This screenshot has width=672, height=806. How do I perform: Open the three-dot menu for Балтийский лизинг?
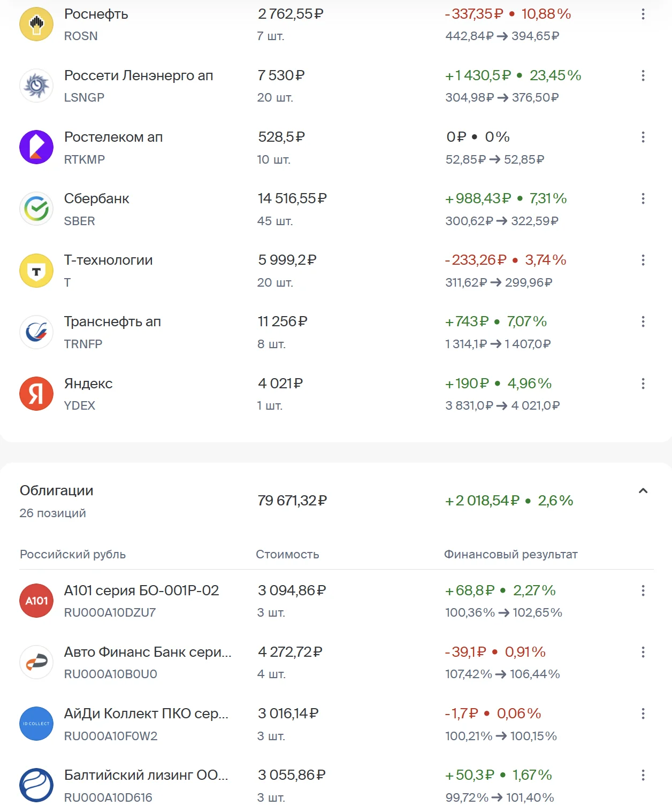point(643,775)
